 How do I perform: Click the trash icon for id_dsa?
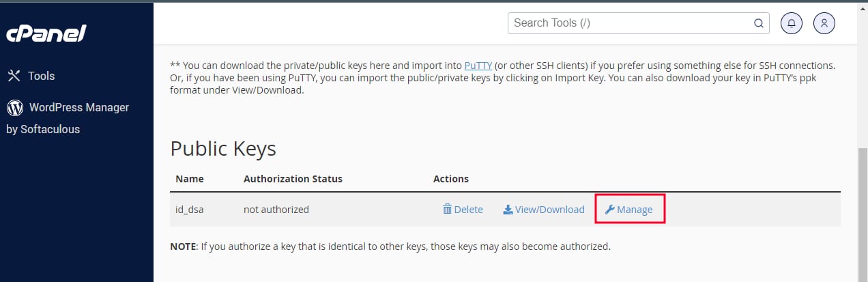pyautogui.click(x=448, y=210)
